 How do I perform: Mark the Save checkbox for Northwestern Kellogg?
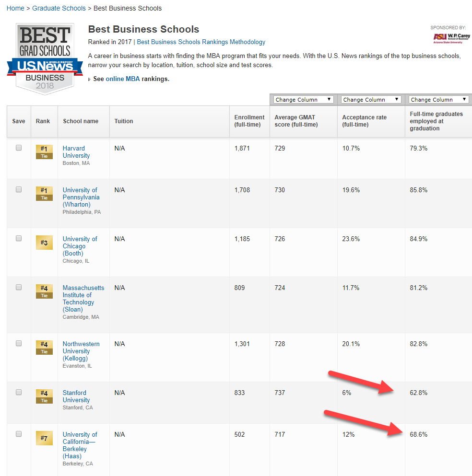pyautogui.click(x=19, y=343)
